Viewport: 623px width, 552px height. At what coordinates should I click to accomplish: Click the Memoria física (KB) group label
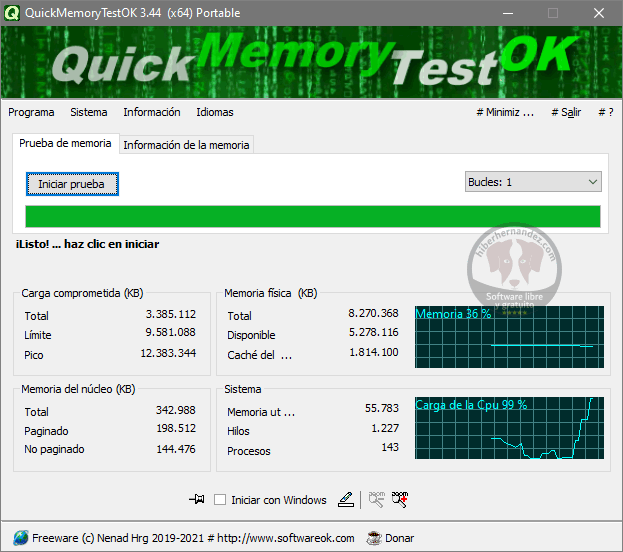(x=271, y=293)
